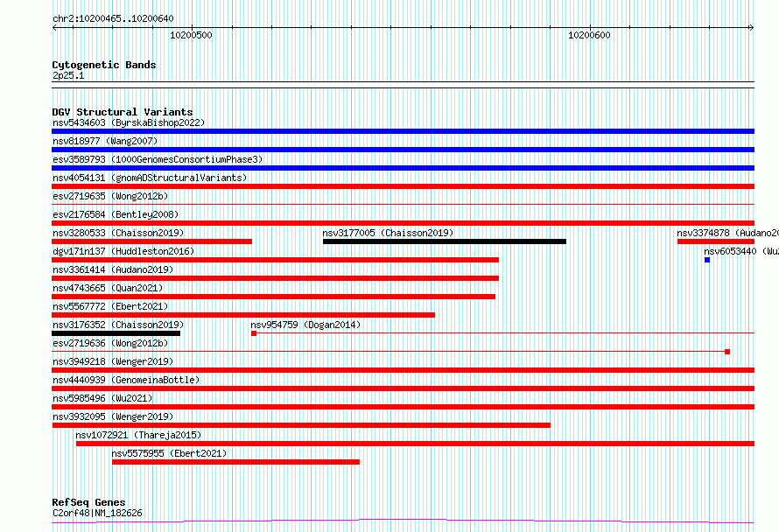
Task: Click the red bar of dgv171n137
Action: click(275, 260)
